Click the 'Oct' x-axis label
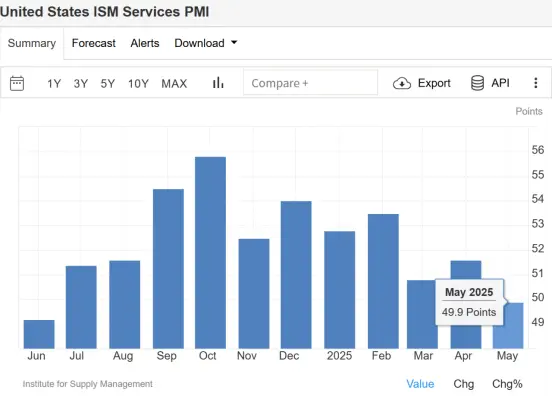 [x=207, y=355]
